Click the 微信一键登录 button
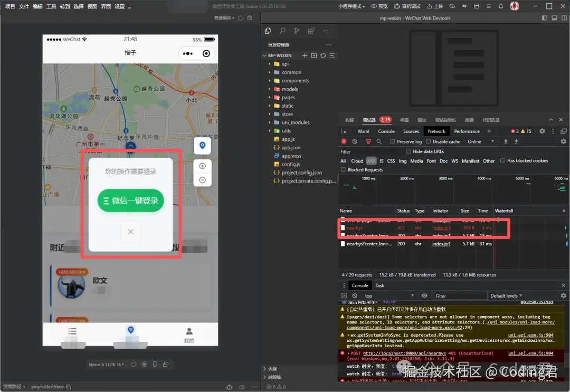Screen dimensions: 570x392 (x=130, y=200)
